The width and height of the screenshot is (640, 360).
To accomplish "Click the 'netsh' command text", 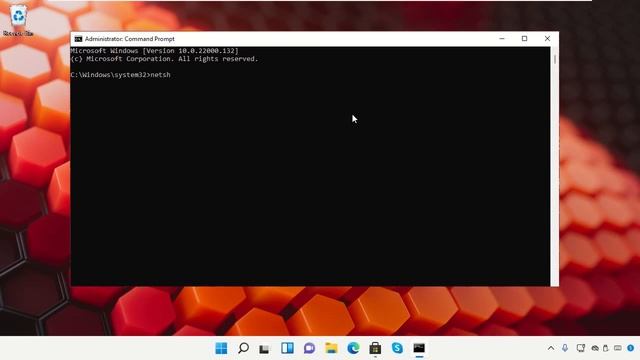I will point(160,75).
